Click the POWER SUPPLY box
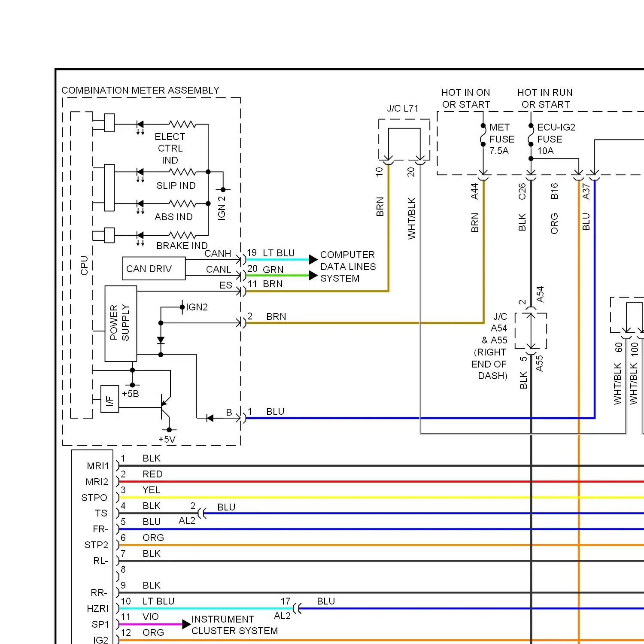Screen dimensions: 644x644 pyautogui.click(x=121, y=324)
